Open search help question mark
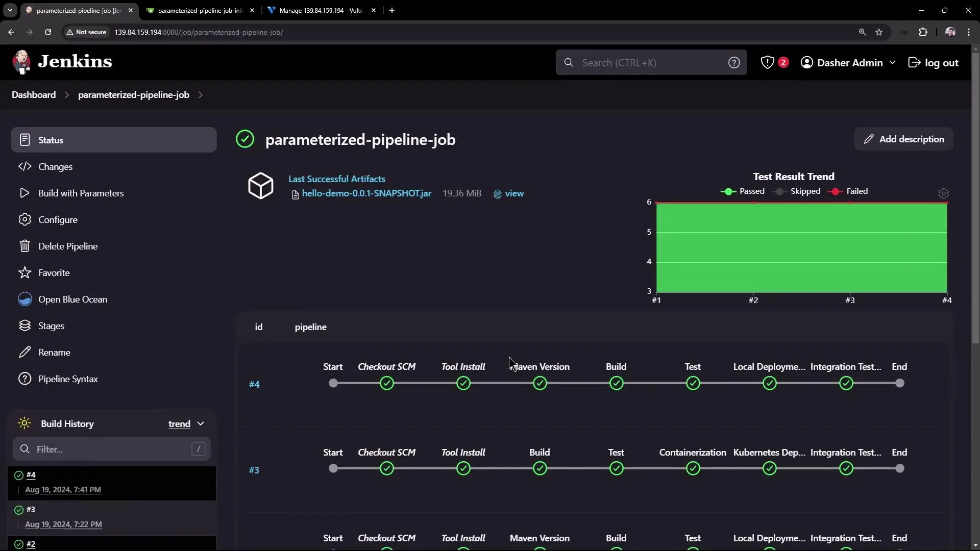980x551 pixels. coord(734,62)
